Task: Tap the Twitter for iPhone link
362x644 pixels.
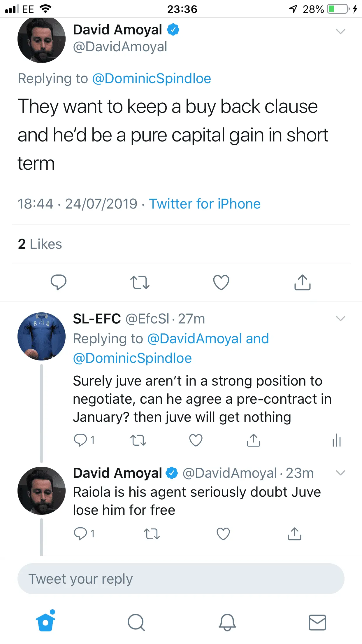Action: coord(205,204)
